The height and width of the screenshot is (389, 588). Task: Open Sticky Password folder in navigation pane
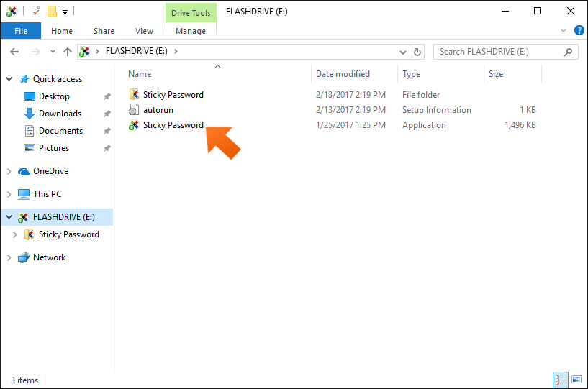pyautogui.click(x=69, y=234)
